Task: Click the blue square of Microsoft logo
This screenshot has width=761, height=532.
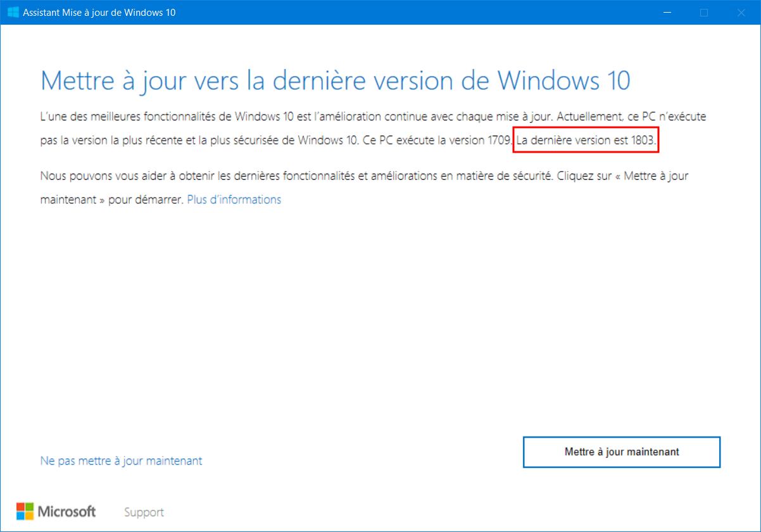Action: pyautogui.click(x=20, y=516)
